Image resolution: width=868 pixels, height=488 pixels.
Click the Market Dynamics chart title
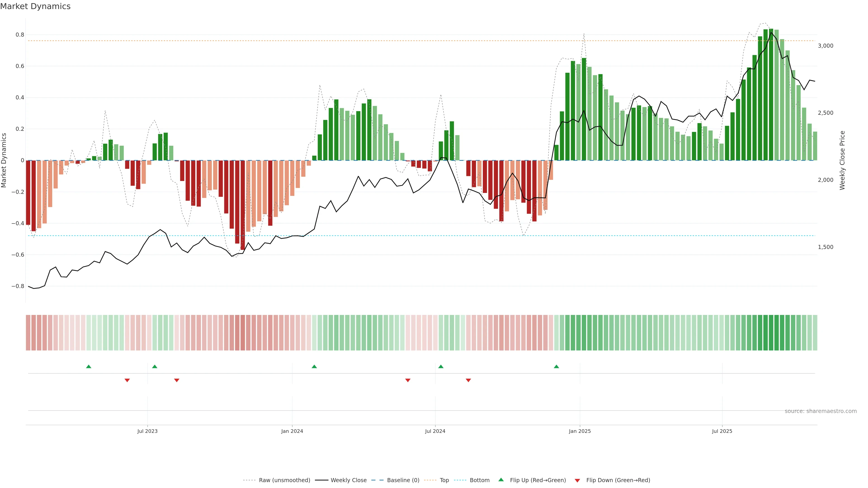35,6
